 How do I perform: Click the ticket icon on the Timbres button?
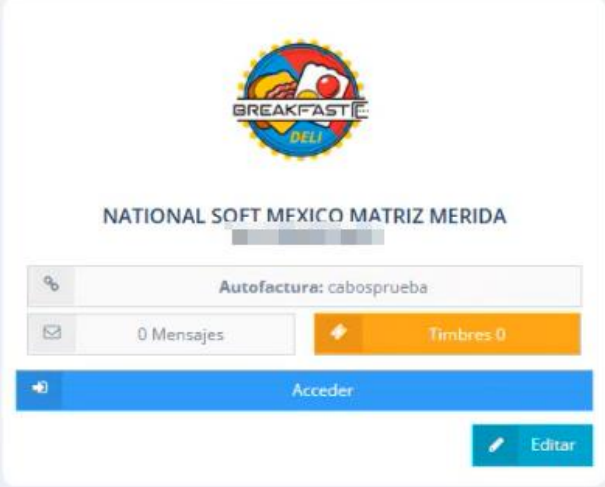(339, 332)
